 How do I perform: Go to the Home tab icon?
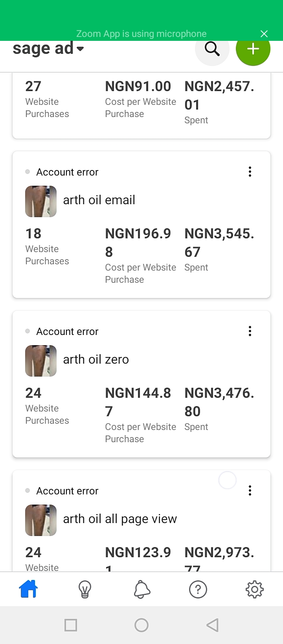[28, 589]
